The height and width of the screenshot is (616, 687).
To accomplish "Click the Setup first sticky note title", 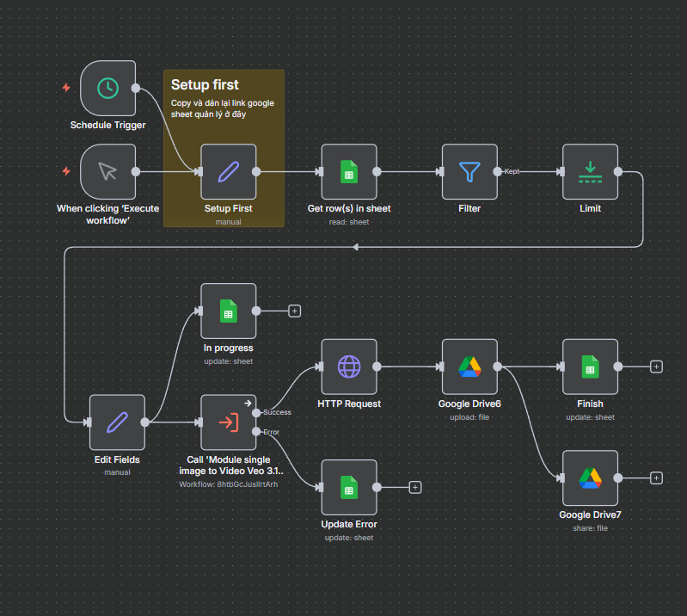I will pos(205,84).
